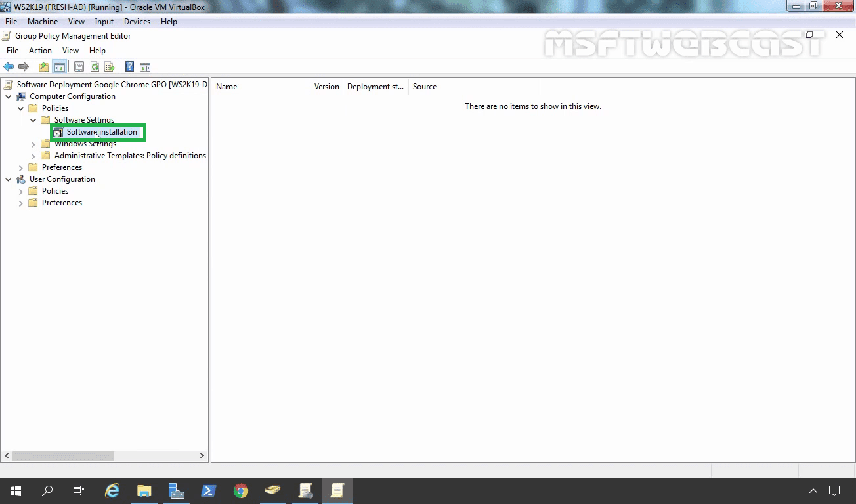Screen dimensions: 856x504
Task: Launch Windows PowerShell from the taskbar
Action: (208, 491)
